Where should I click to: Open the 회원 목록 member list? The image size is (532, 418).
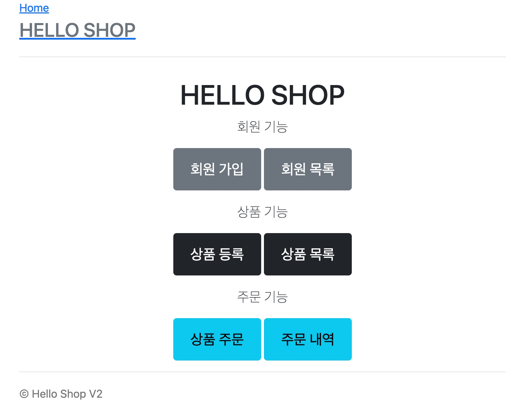click(x=308, y=169)
